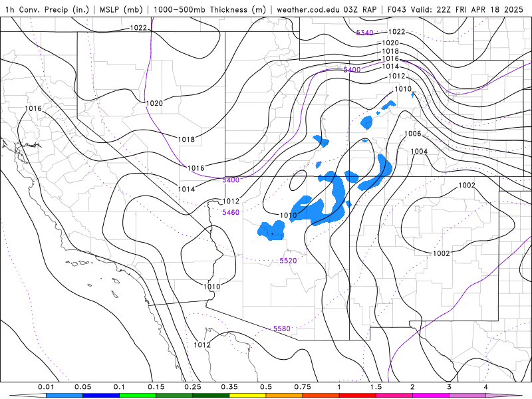Image resolution: width=532 pixels, height=399 pixels.
Task: Click the purple '5520' thickness label
Action: point(288,261)
